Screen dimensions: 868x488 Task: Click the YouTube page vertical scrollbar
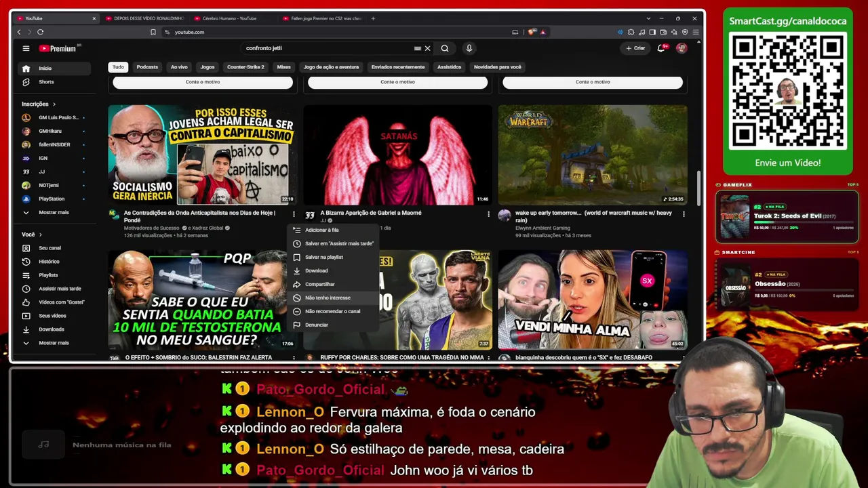point(699,190)
